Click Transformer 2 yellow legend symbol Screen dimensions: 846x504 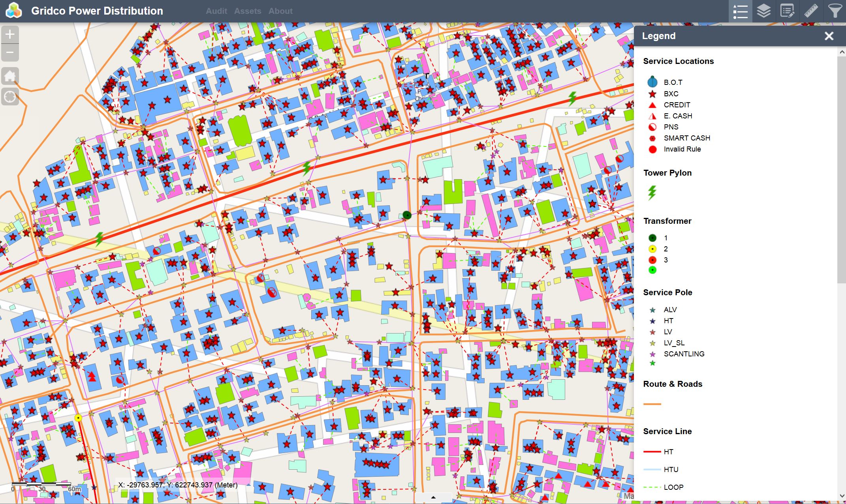[x=652, y=249]
